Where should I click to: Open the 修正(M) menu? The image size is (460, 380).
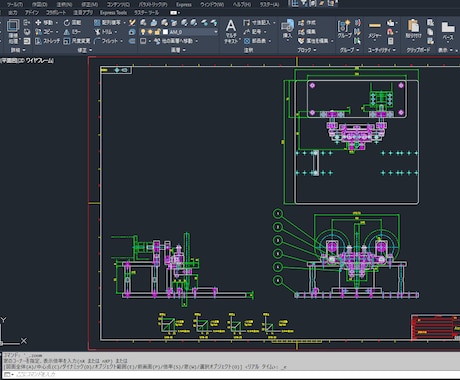pos(89,5)
